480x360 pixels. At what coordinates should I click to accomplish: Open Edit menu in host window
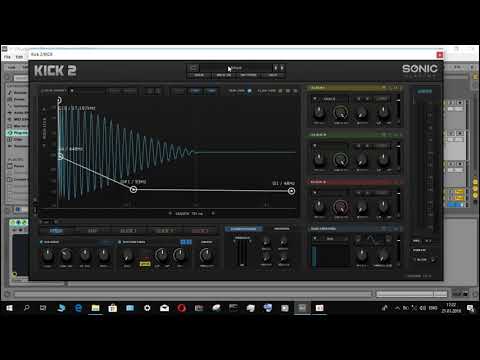click(x=19, y=57)
